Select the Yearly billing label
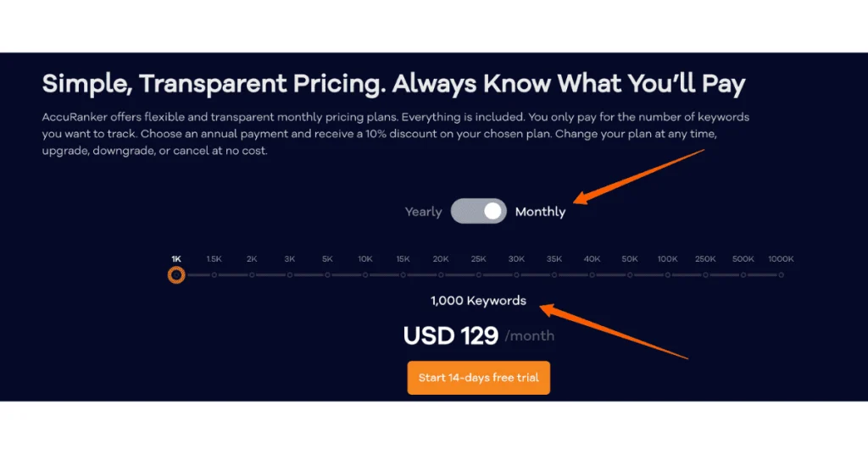 pos(423,212)
